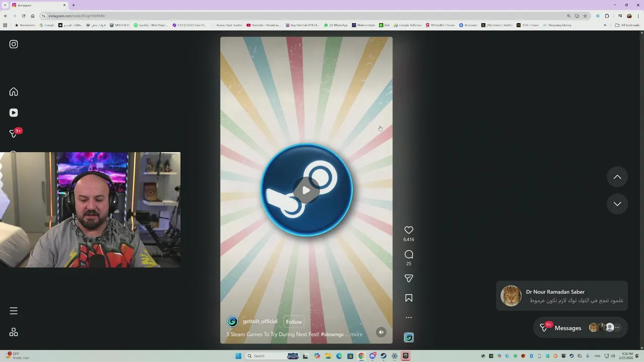Open browser home page button
The image size is (644, 362).
(33, 16)
